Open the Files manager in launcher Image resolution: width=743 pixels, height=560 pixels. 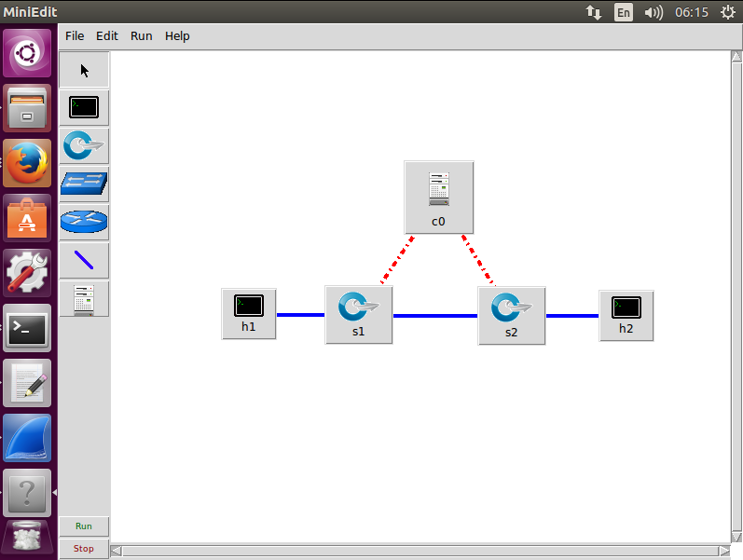click(27, 108)
